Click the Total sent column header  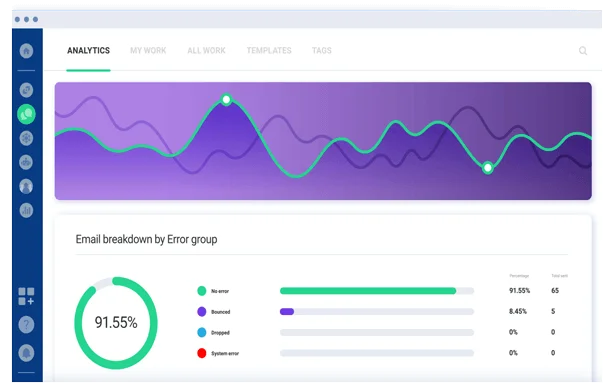[559, 276]
